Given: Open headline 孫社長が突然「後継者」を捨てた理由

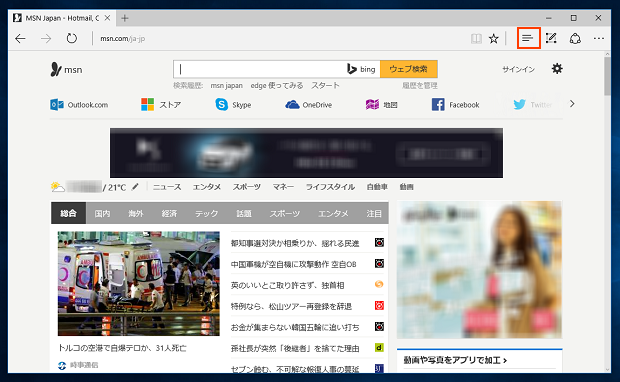Looking at the screenshot, I should 295,348.
